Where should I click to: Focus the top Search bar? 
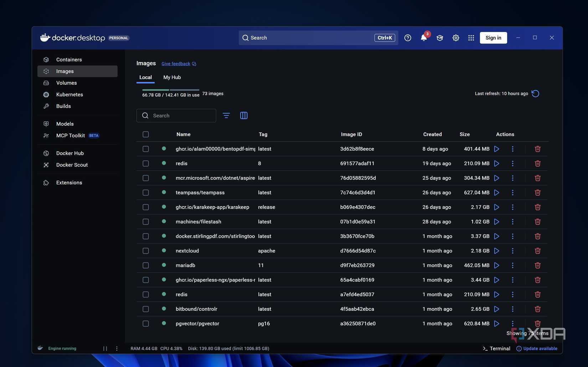[318, 38]
